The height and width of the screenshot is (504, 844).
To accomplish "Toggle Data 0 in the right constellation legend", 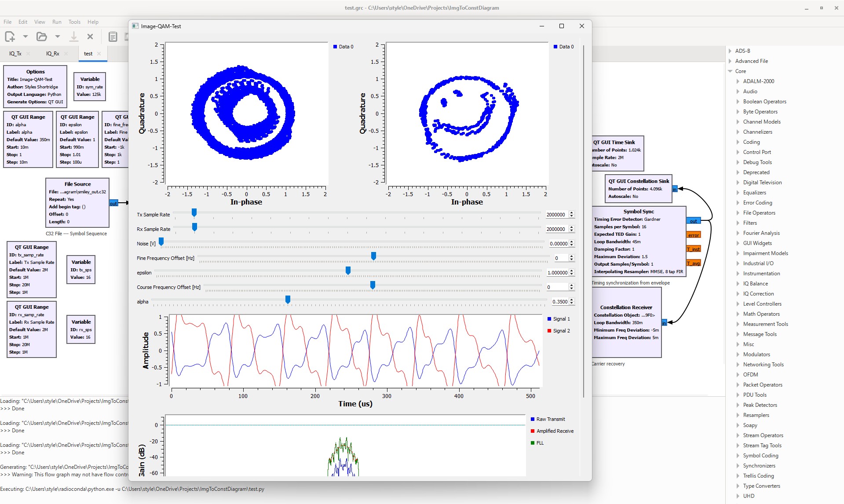I will click(x=563, y=47).
